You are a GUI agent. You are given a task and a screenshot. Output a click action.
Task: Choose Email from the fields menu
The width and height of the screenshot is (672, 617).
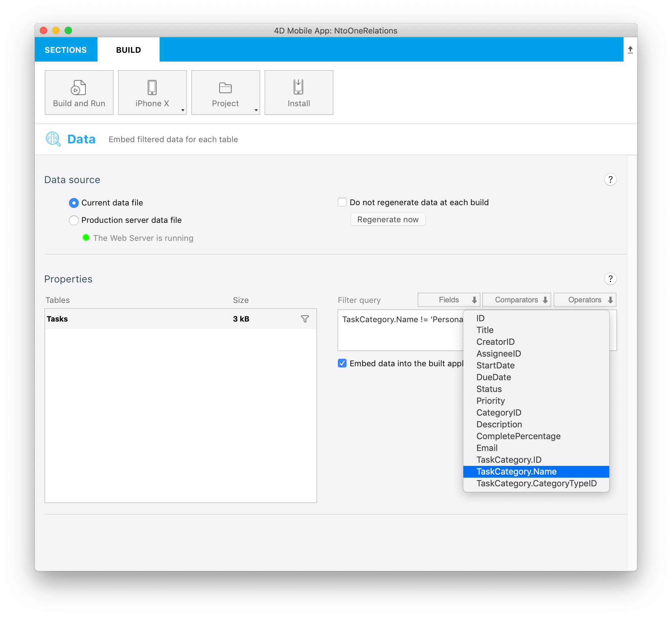click(x=536, y=448)
